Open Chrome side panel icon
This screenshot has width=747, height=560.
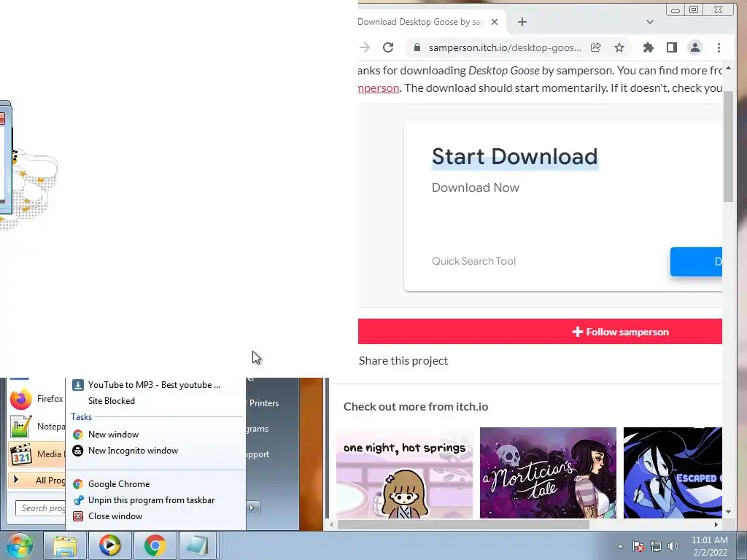pyautogui.click(x=672, y=47)
